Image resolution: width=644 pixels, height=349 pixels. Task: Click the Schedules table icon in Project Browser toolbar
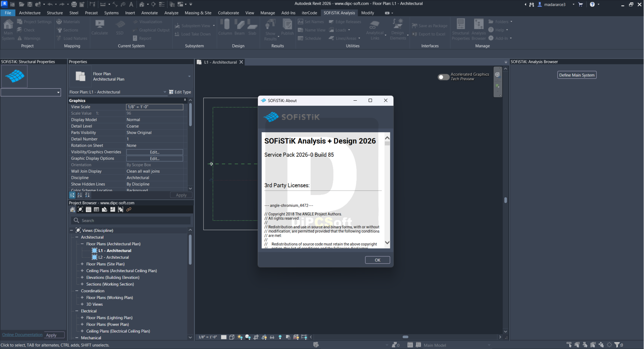[x=97, y=209]
